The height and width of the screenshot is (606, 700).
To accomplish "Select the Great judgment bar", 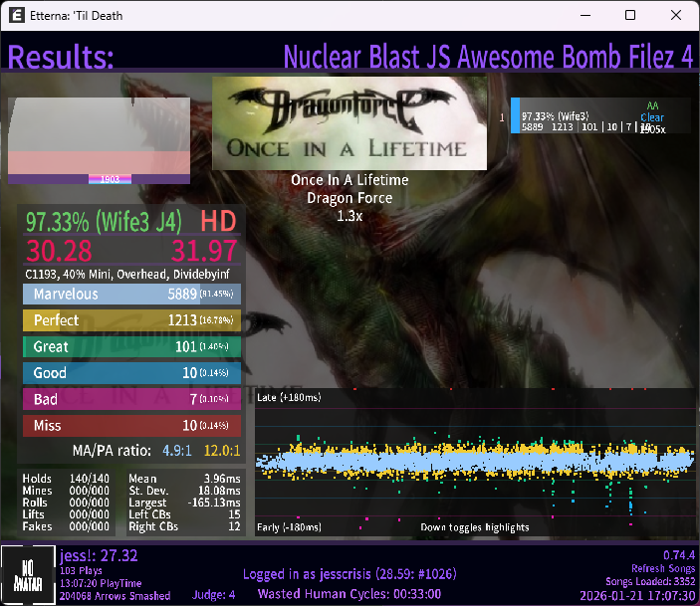I will [x=131, y=347].
